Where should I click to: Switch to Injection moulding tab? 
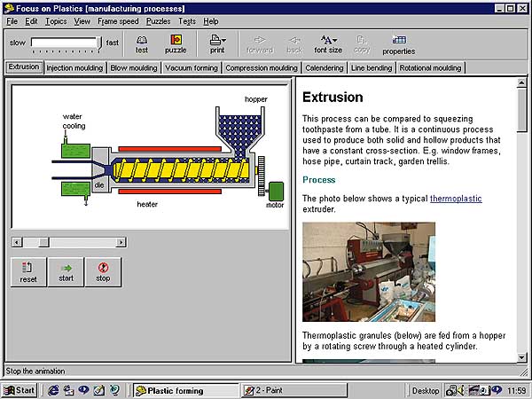point(74,68)
